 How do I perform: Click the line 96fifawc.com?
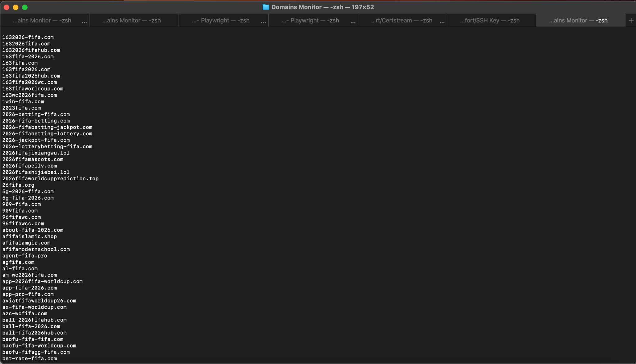(22, 217)
